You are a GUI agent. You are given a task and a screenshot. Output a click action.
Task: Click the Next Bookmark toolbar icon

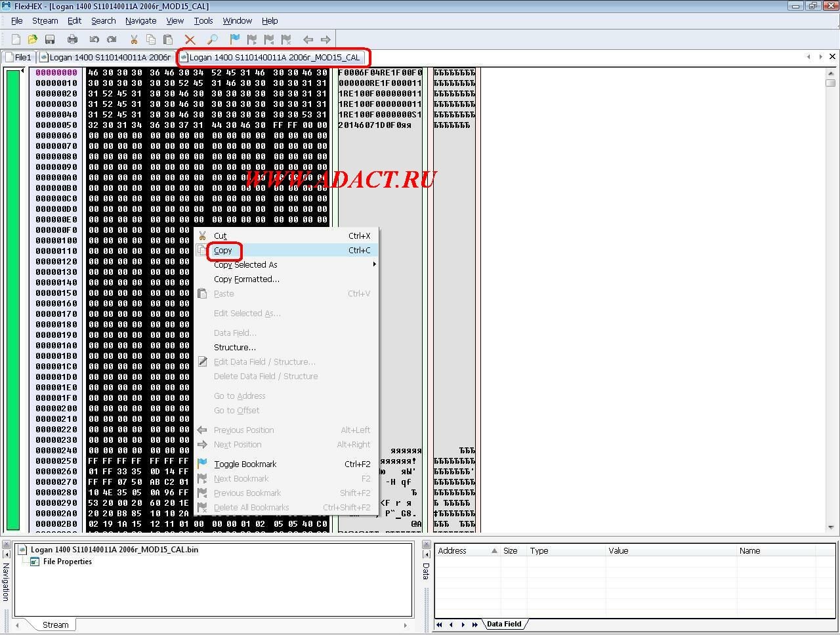coord(252,39)
